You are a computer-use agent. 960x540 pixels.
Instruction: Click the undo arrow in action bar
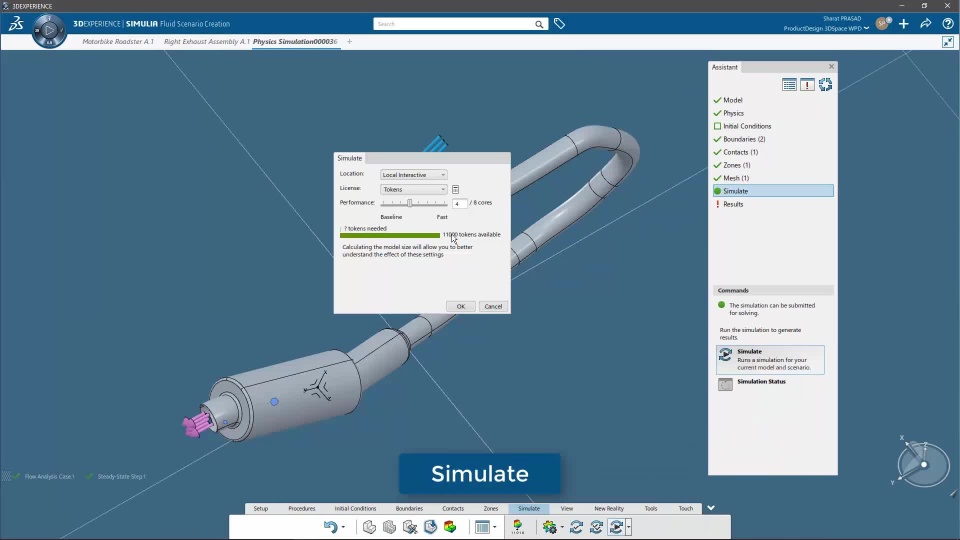click(x=330, y=527)
